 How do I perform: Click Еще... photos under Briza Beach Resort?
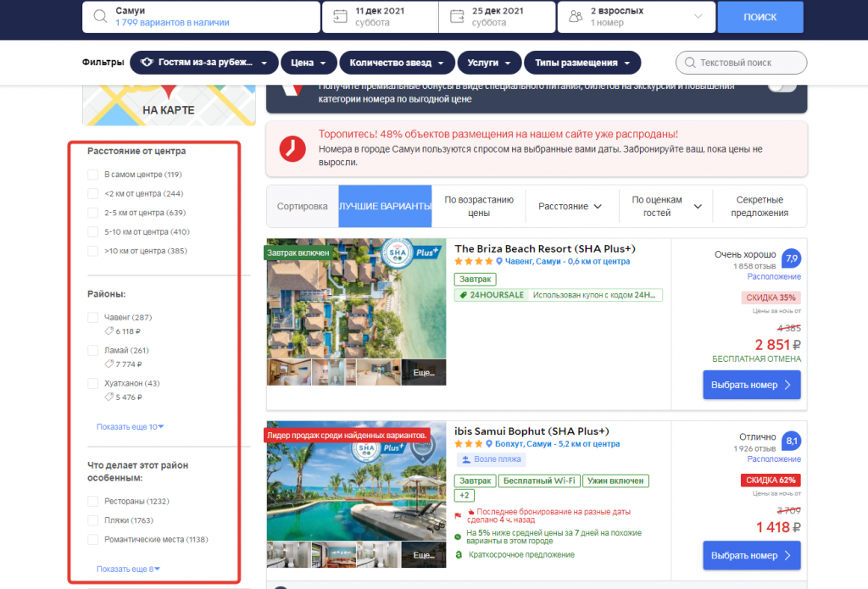424,373
